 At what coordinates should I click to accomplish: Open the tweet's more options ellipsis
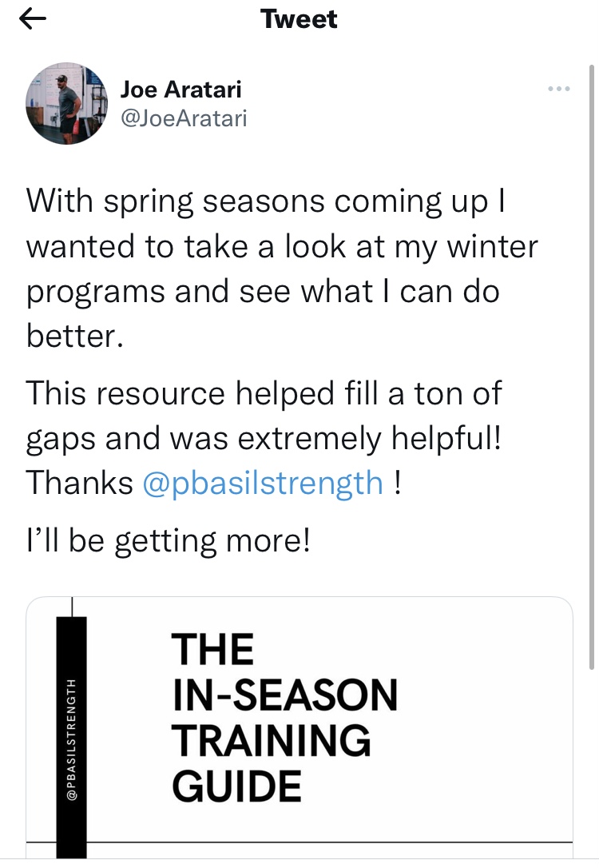pos(559,89)
